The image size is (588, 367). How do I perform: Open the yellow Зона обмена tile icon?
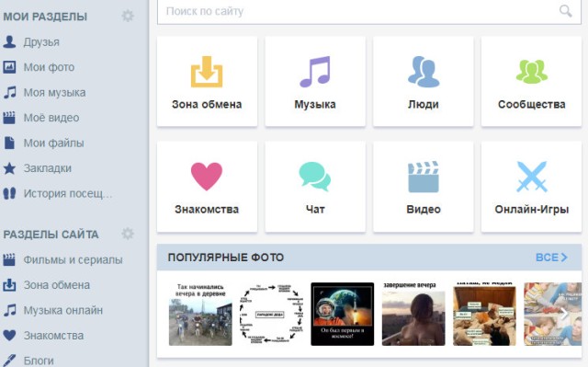click(x=207, y=72)
